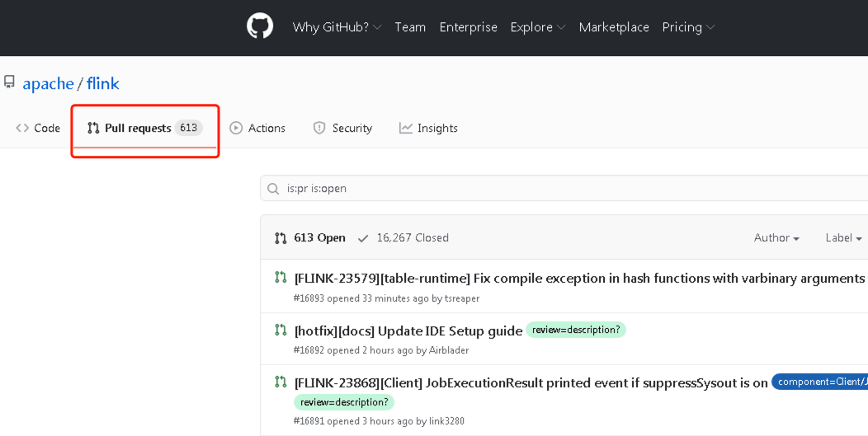Viewport: 868px width, 436px height.
Task: Click the text '#16891 opened 3 hours ago'
Action: point(353,422)
